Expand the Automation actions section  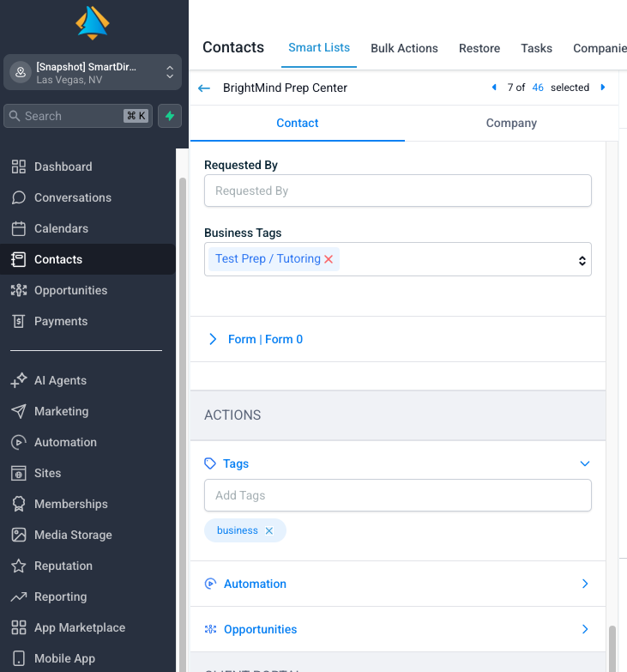[x=585, y=584]
